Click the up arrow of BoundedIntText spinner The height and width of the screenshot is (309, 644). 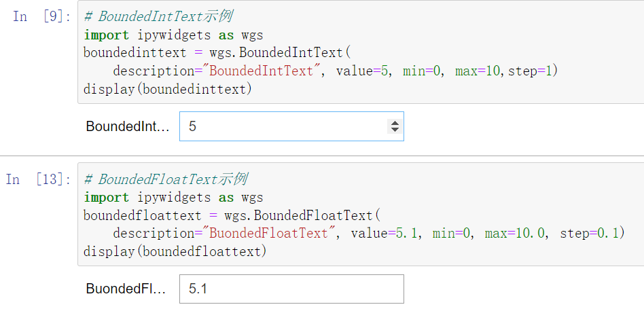coord(394,123)
